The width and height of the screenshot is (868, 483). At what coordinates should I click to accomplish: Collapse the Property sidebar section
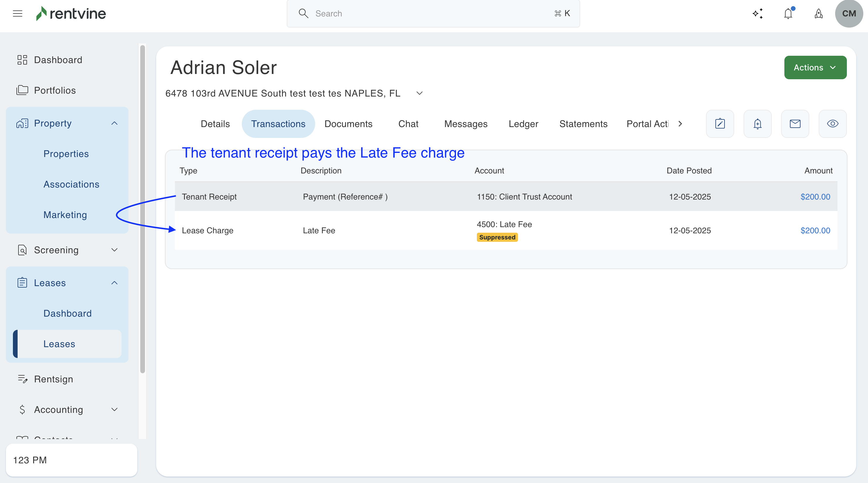coord(114,123)
